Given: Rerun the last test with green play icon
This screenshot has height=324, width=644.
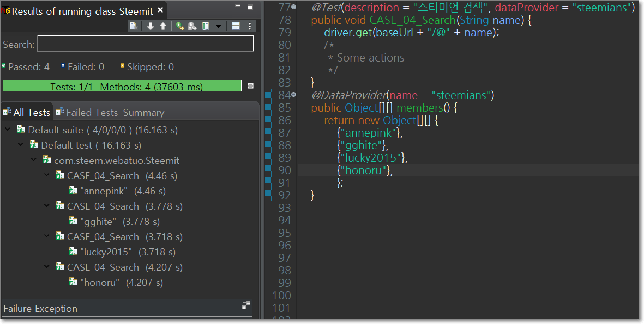Looking at the screenshot, I should 179,26.
